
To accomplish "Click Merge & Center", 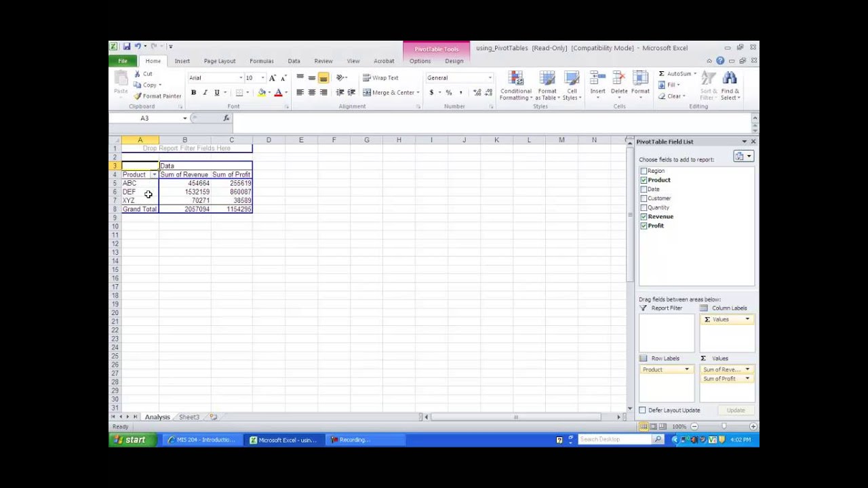I will 391,92.
